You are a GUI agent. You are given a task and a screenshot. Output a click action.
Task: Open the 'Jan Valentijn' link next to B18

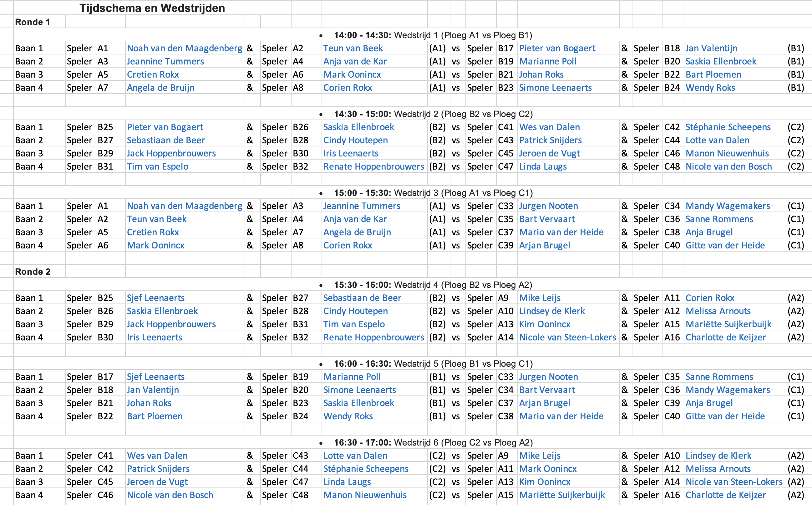[x=711, y=48]
